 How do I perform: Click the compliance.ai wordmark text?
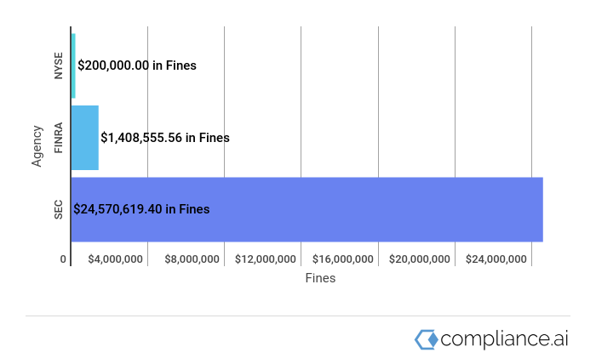(x=504, y=339)
